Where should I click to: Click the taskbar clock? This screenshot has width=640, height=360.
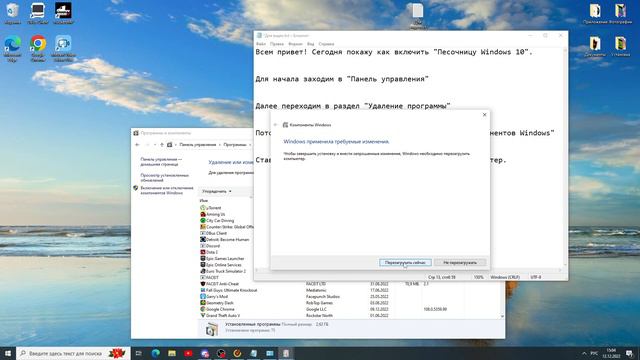pos(611,353)
